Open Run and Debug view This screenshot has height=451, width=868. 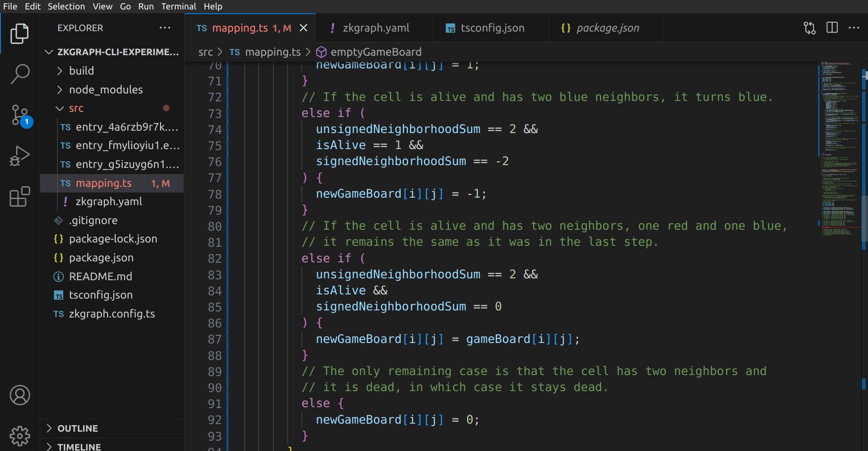point(19,156)
